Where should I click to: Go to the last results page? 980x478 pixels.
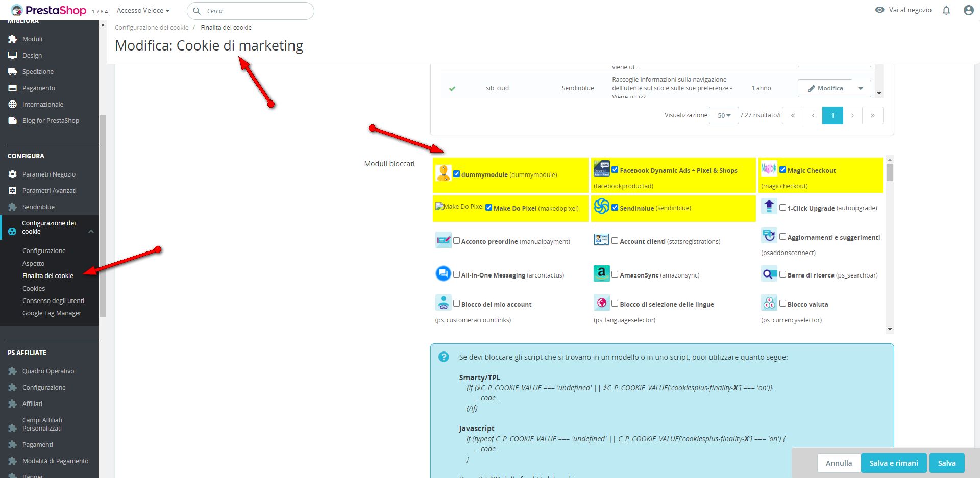[x=873, y=115]
